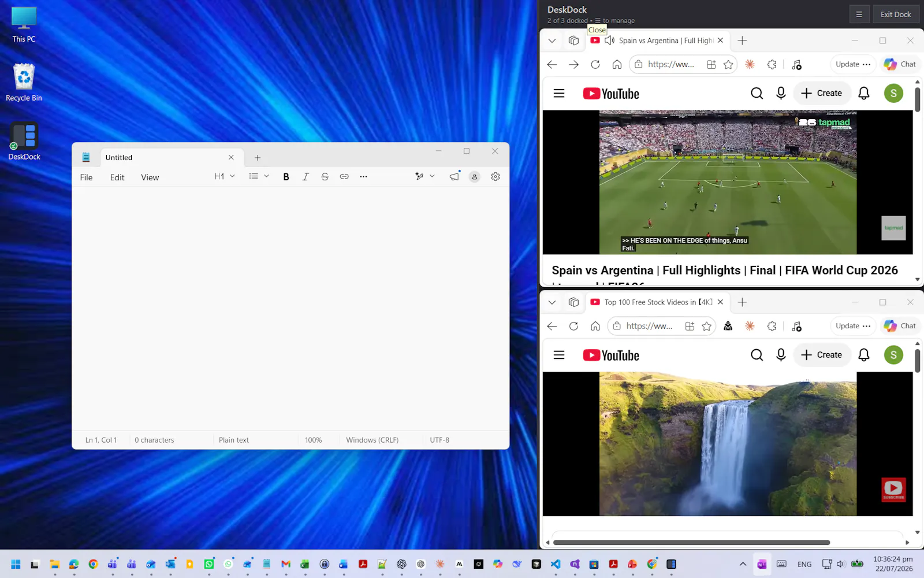The height and width of the screenshot is (578, 924).
Task: Open the DeskDock manage menu button
Action: [859, 14]
